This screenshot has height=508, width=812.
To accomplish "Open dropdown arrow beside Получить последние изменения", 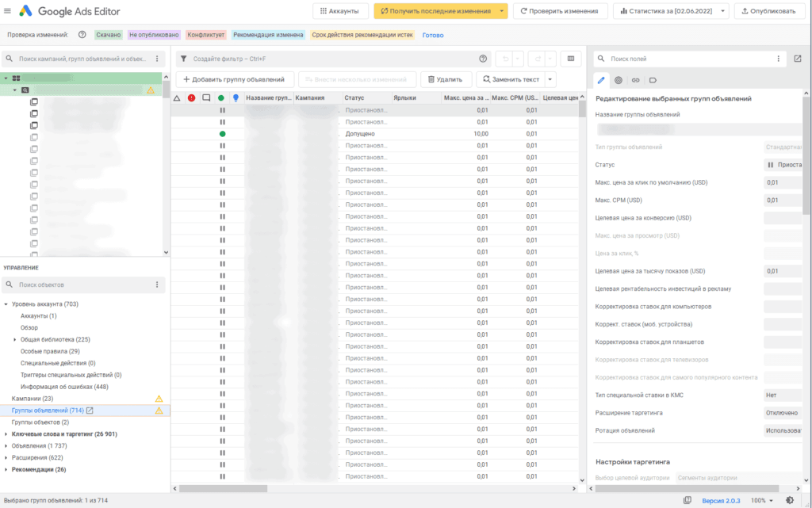I will pos(501,11).
